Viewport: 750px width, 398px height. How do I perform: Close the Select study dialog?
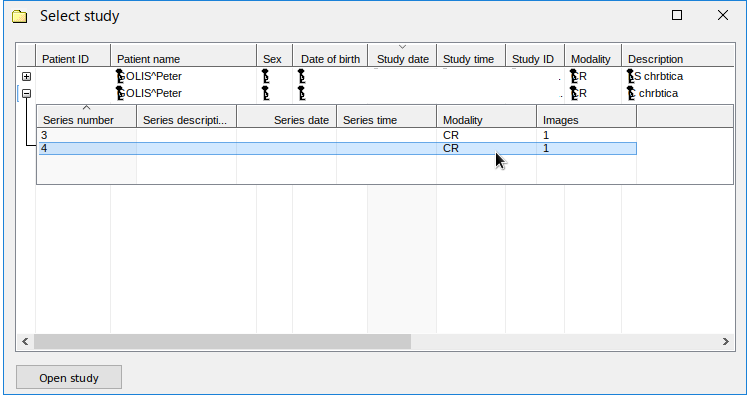723,15
